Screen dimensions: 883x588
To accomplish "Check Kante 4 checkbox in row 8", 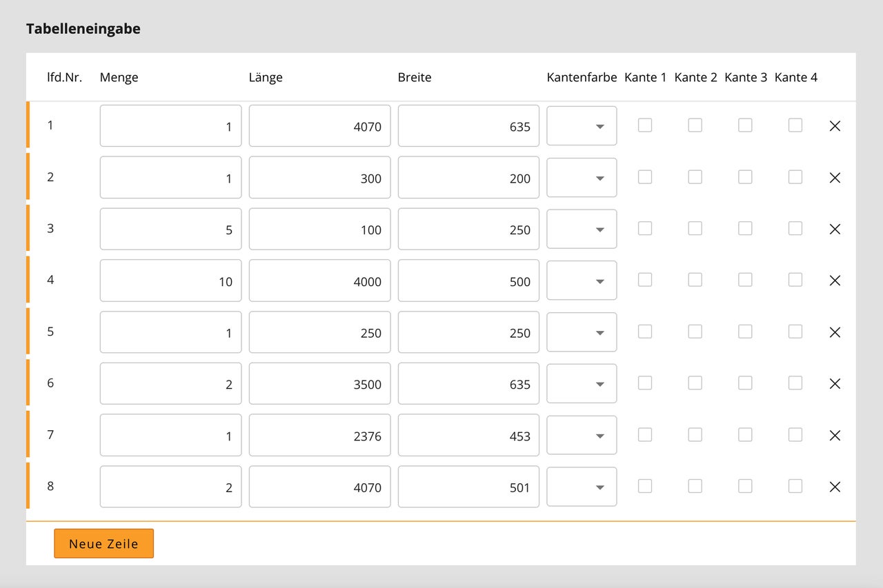I will 795,486.
